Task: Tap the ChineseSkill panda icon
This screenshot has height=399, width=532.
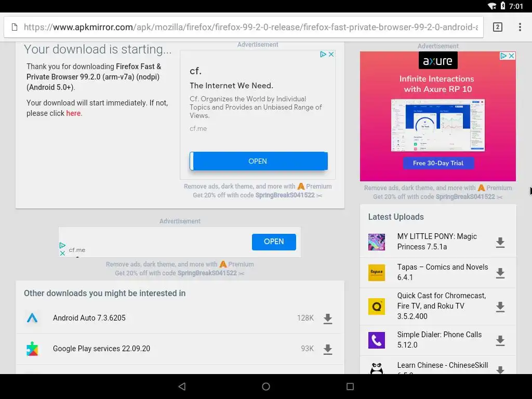Action: point(377,368)
